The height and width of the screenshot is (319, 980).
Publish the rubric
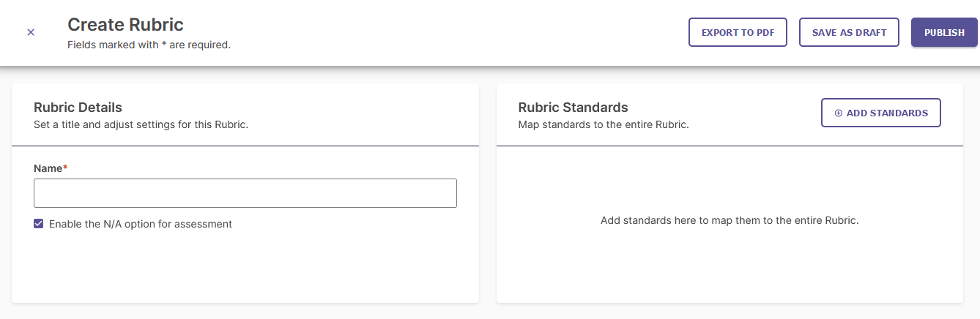pos(944,32)
